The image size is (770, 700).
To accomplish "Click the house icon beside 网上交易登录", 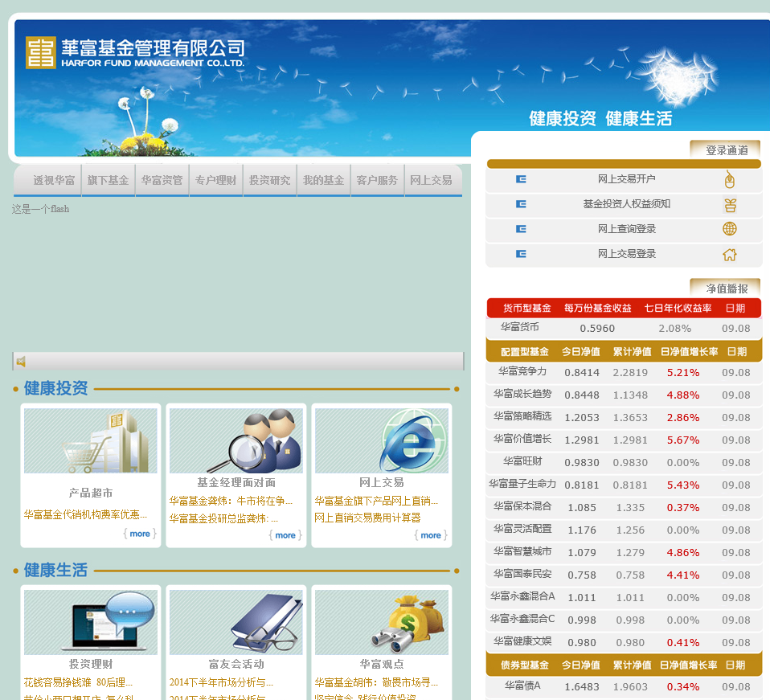I will pos(730,254).
